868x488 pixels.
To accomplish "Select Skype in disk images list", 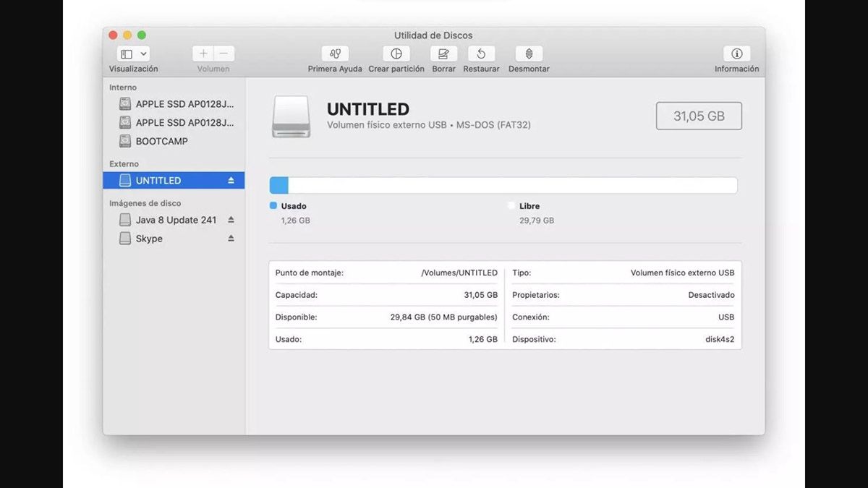I will [x=149, y=239].
